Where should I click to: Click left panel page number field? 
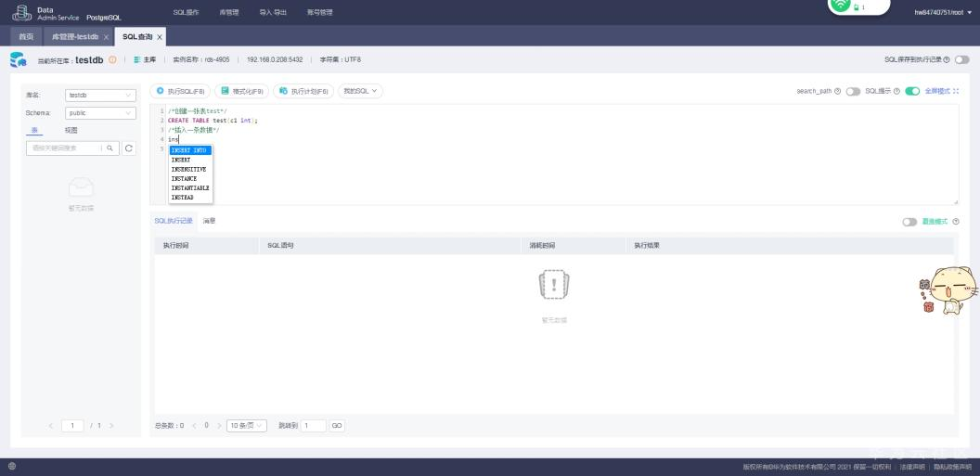pyautogui.click(x=72, y=426)
